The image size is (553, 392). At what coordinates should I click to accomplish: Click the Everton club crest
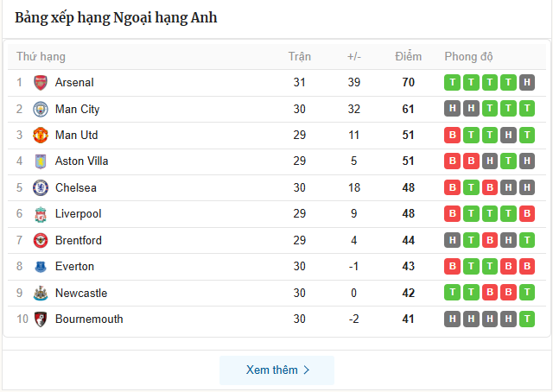tap(41, 267)
